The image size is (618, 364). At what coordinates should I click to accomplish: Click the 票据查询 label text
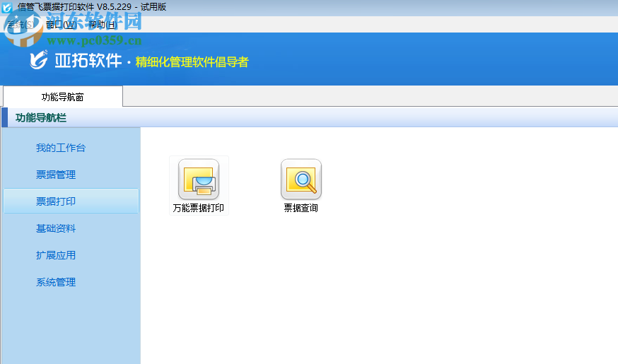pyautogui.click(x=301, y=208)
